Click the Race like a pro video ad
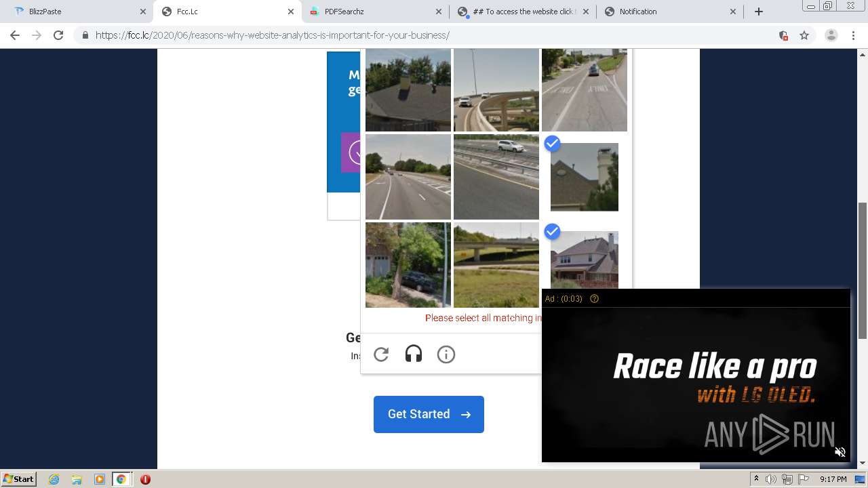 pyautogui.click(x=696, y=384)
